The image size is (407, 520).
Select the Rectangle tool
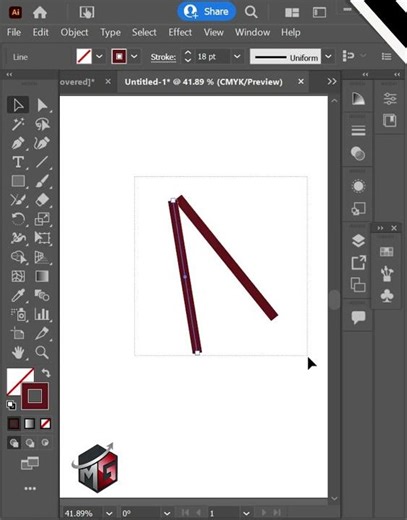(x=18, y=181)
